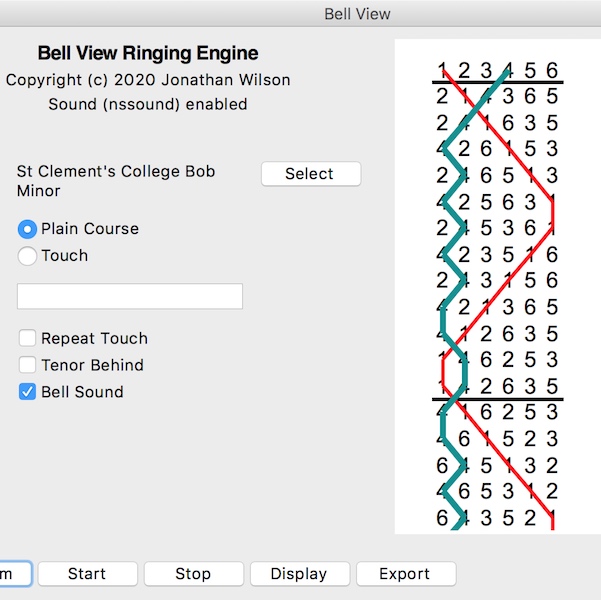Click the St Clement's College Bob Minor label
Viewport: 601px width, 600px height.
tap(116, 181)
